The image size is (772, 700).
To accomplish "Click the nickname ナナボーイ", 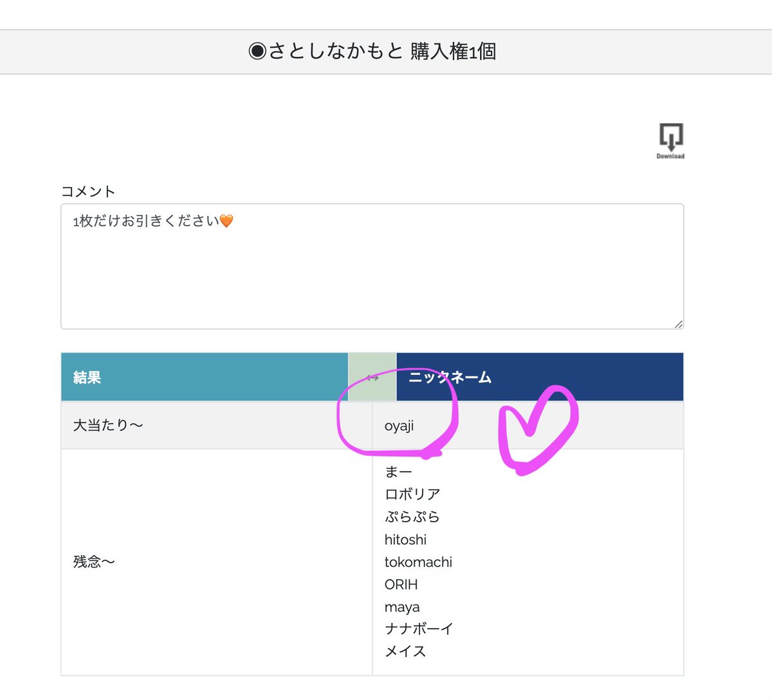I will [x=419, y=629].
